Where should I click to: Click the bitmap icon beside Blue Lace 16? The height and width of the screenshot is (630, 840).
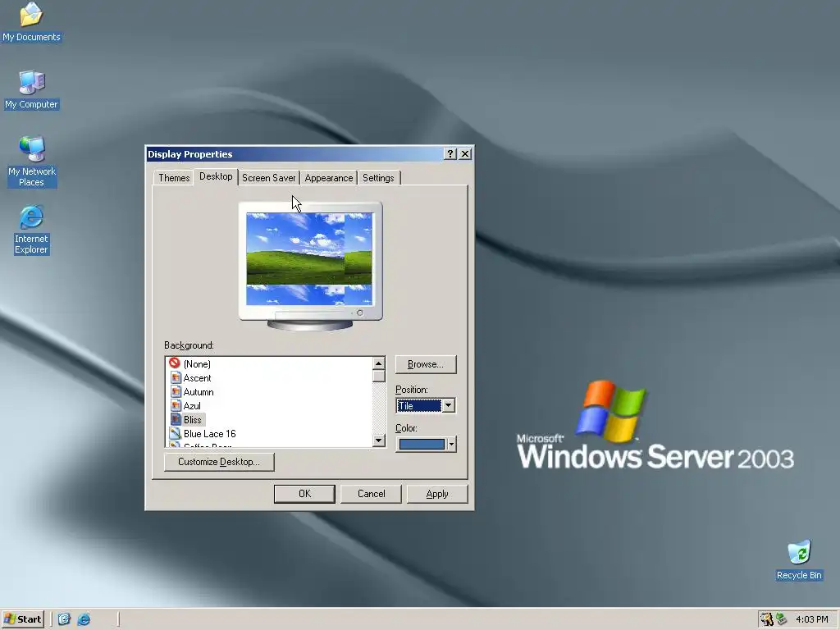click(x=176, y=433)
